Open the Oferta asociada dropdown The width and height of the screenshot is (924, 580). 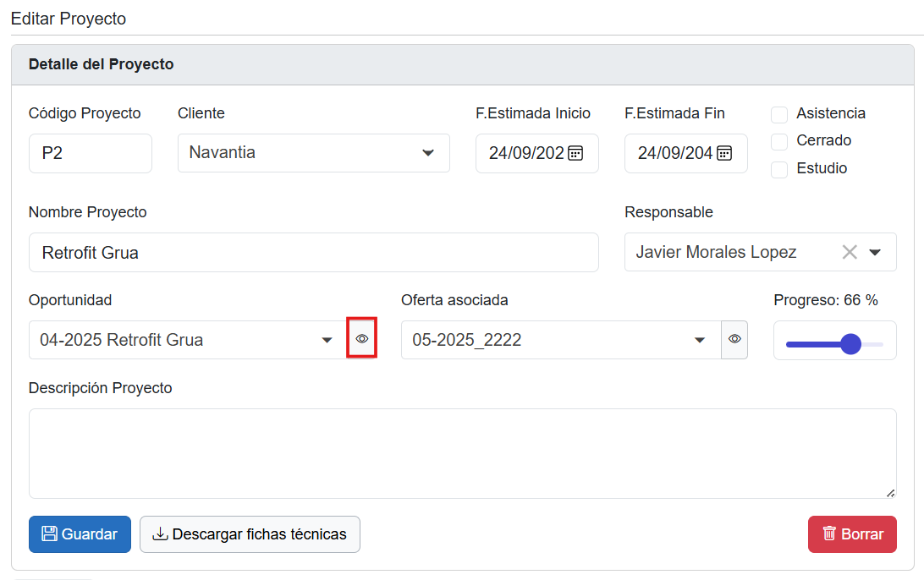tap(700, 340)
